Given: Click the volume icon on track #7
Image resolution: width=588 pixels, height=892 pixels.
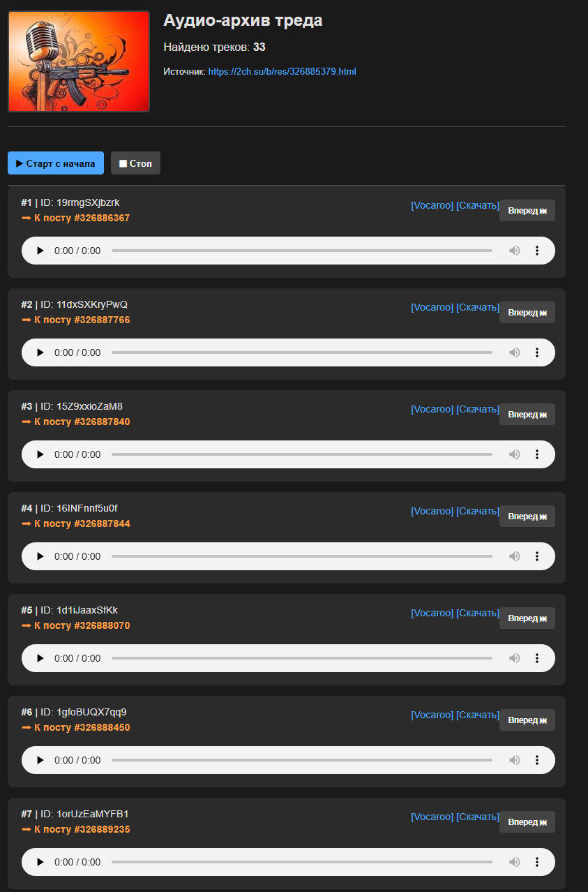Looking at the screenshot, I should 515,862.
